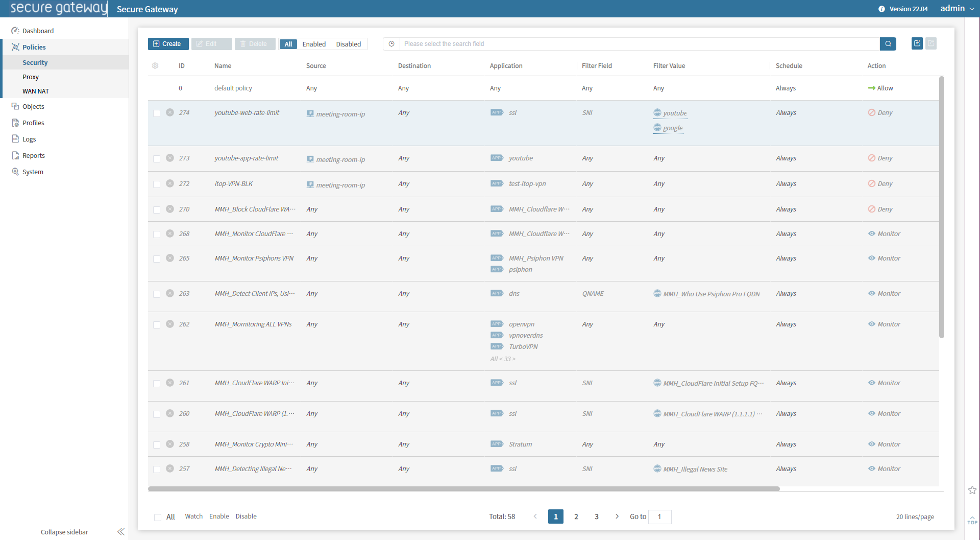
Task: Click the clock icon beside search field
Action: click(x=391, y=44)
